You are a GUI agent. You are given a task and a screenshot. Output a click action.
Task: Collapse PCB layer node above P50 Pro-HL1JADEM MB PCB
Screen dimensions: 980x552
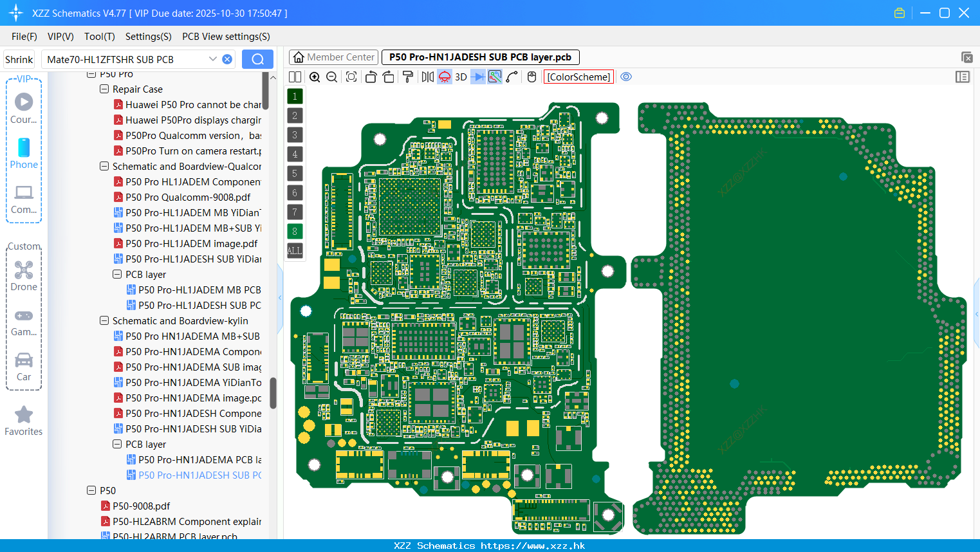tap(117, 275)
